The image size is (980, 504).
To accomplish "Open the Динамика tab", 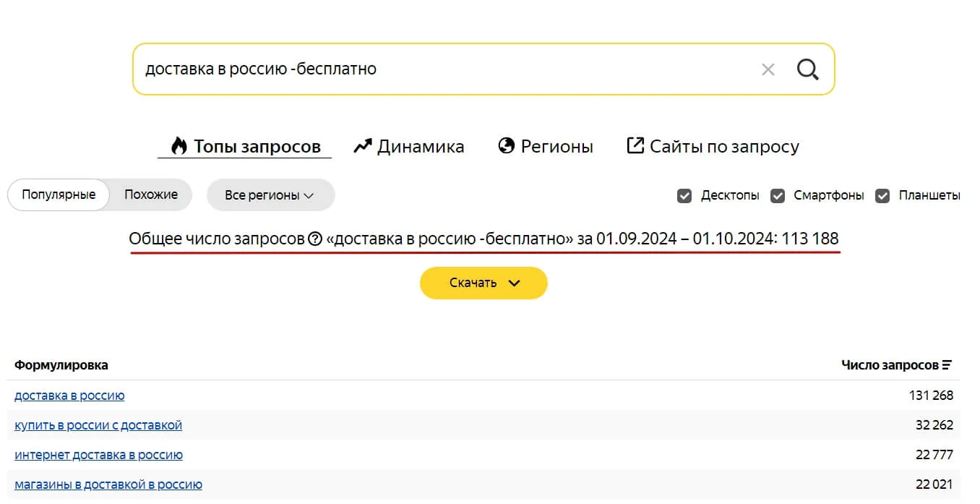I will pyautogui.click(x=420, y=147).
